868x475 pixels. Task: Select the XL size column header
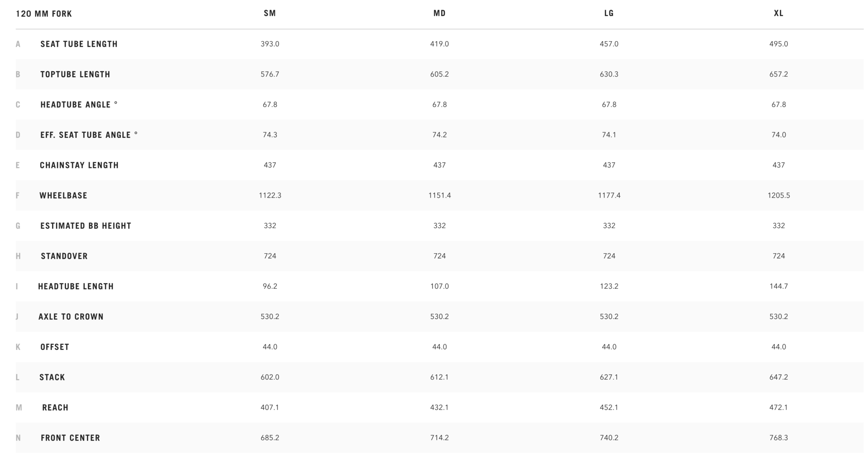tap(778, 13)
